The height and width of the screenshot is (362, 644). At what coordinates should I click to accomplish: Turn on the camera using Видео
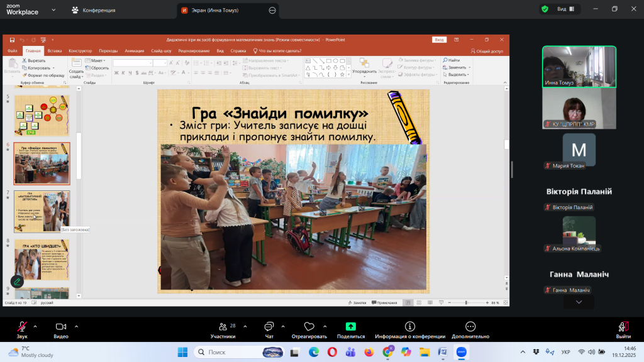click(61, 327)
